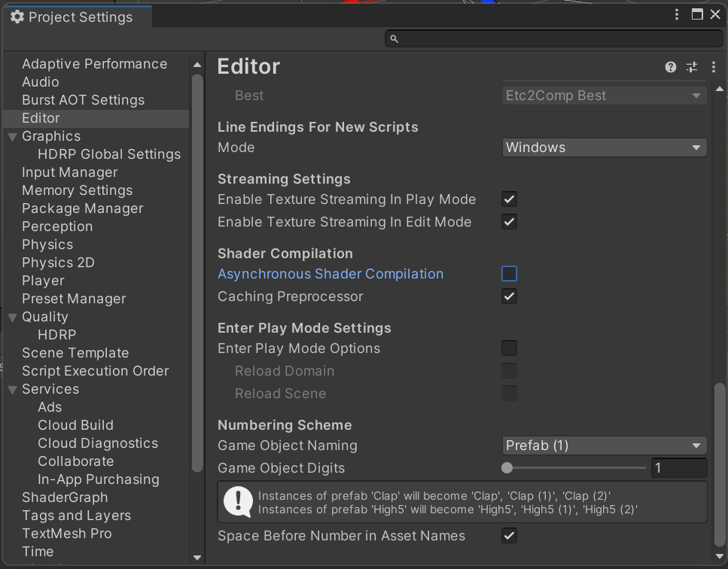The height and width of the screenshot is (569, 728).
Task: Click the Editor panel scroll down arrow
Action: pyautogui.click(x=720, y=556)
